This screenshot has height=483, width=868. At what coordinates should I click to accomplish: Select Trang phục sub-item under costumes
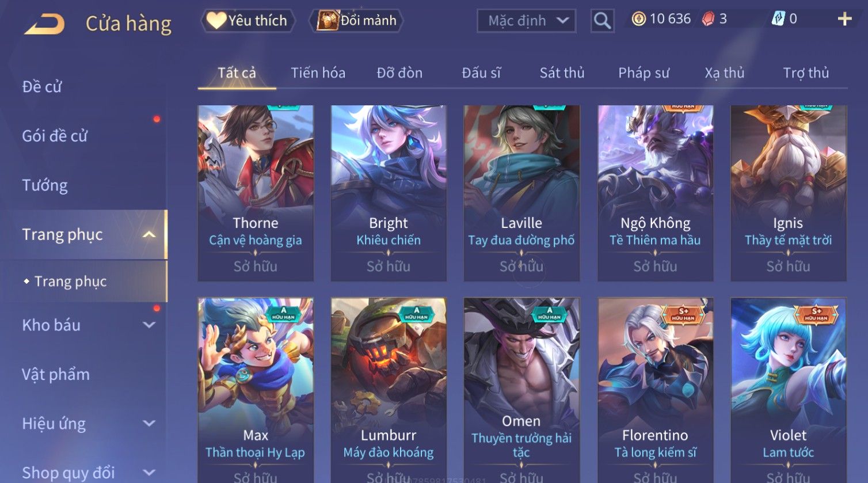pos(70,281)
